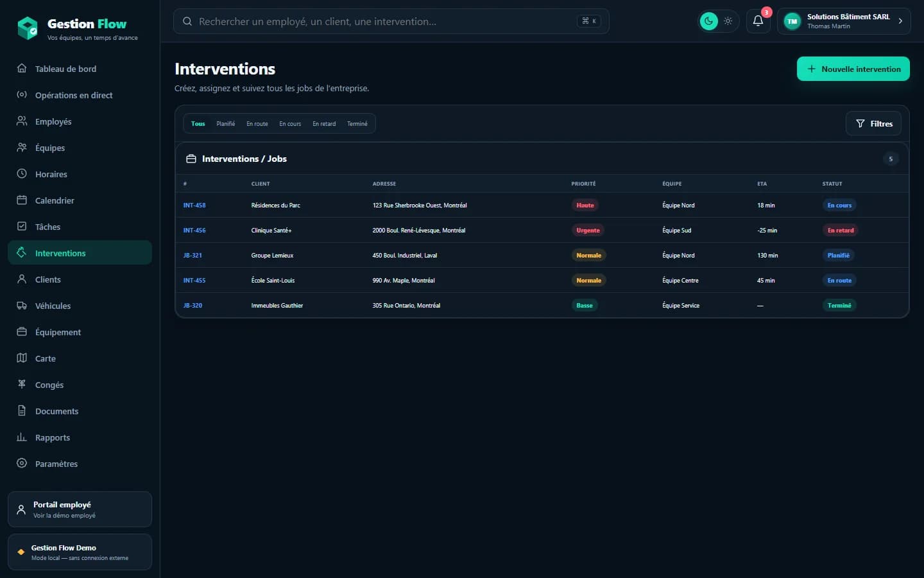The width and height of the screenshot is (924, 578).
Task: Click the Documents file icon
Action: [x=22, y=410]
